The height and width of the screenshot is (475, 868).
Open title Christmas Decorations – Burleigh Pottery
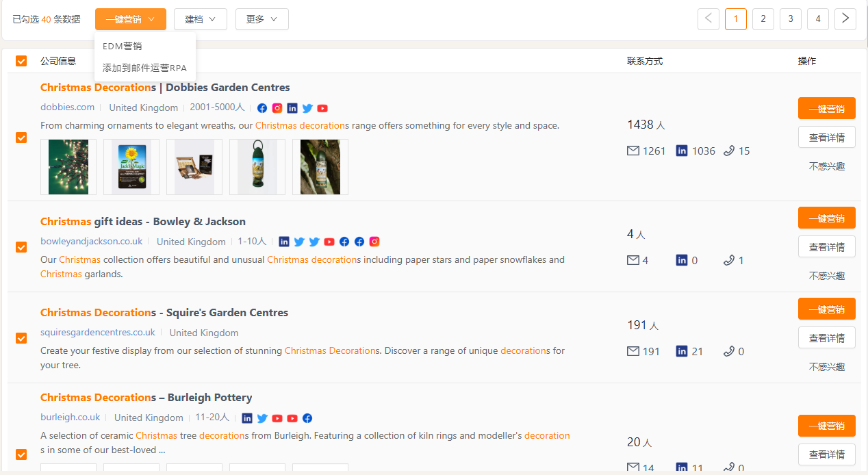(146, 398)
